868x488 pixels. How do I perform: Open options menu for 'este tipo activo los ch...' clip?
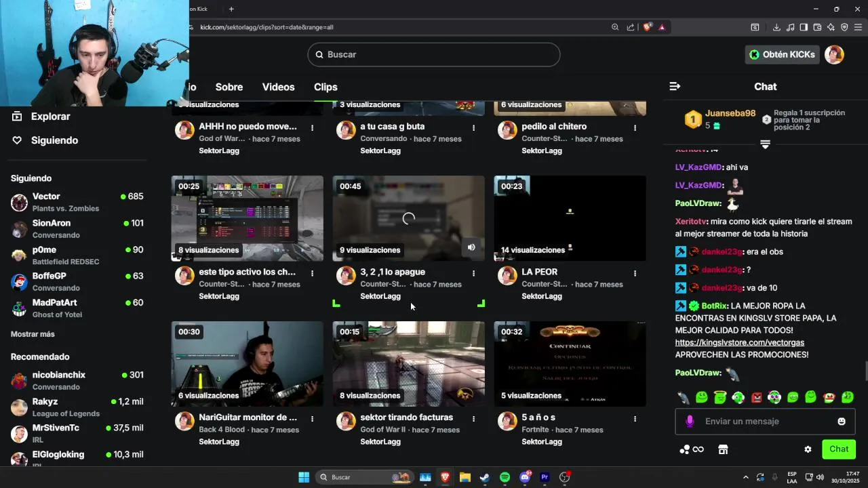pyautogui.click(x=312, y=273)
